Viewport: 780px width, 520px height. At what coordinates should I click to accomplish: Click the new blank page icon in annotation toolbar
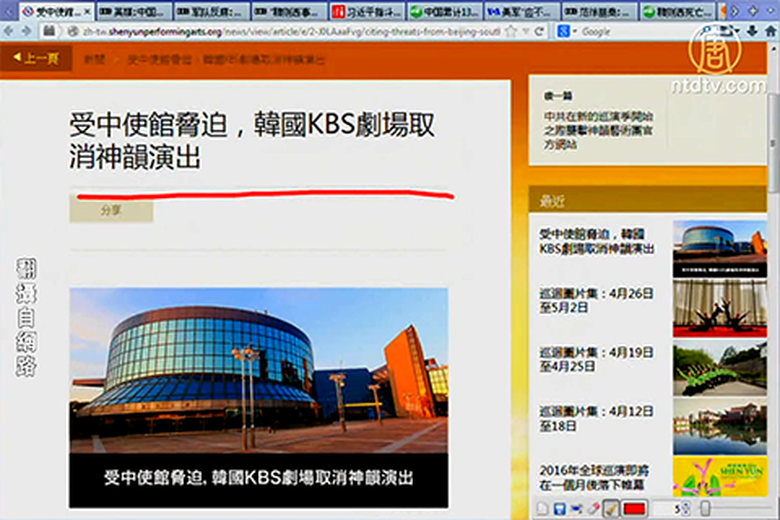click(544, 509)
